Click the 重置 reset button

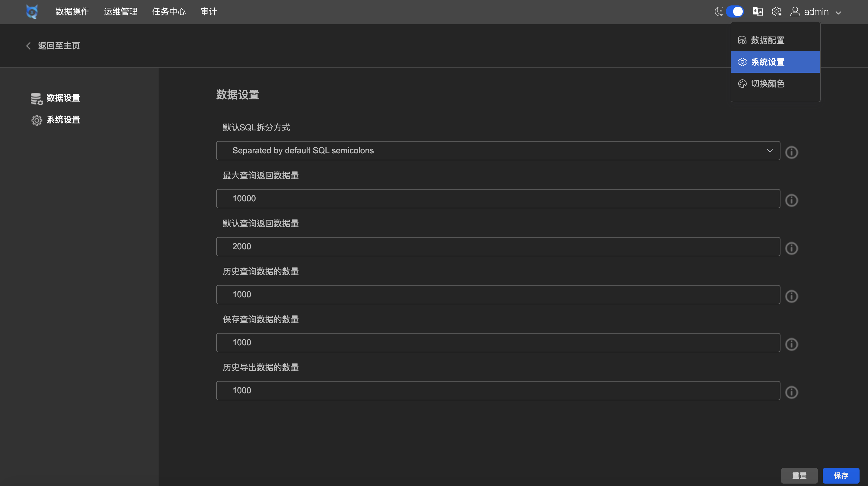pyautogui.click(x=799, y=475)
